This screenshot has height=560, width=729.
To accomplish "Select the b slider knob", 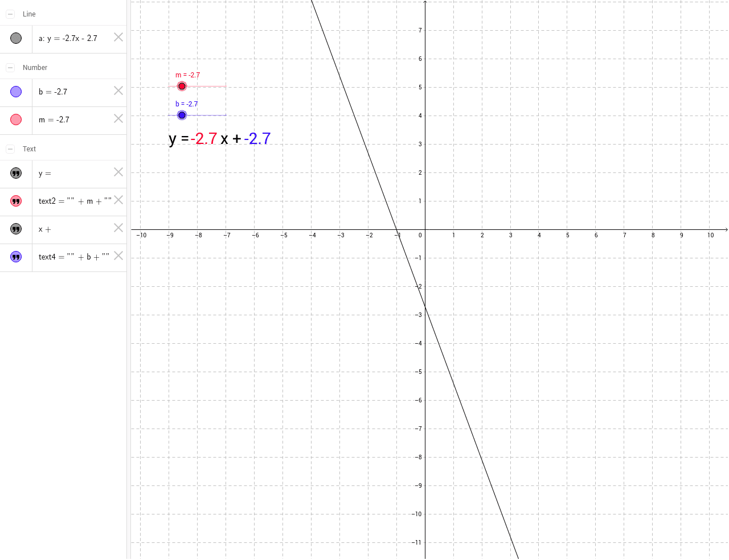I will 182,116.
